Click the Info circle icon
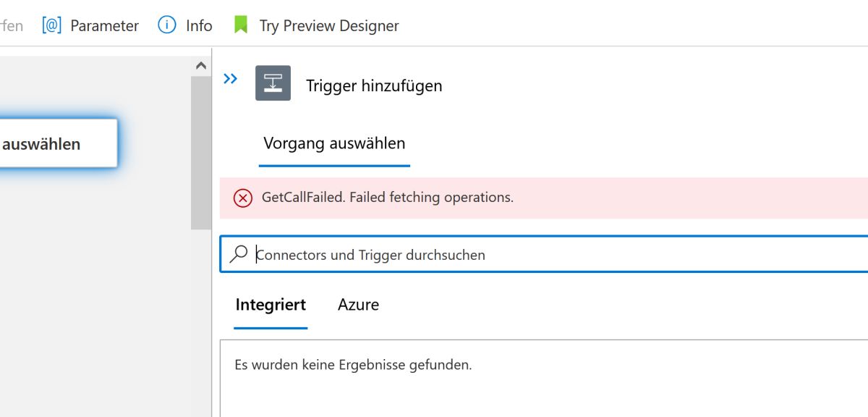Image resolution: width=868 pixels, height=417 pixels. pyautogui.click(x=167, y=25)
